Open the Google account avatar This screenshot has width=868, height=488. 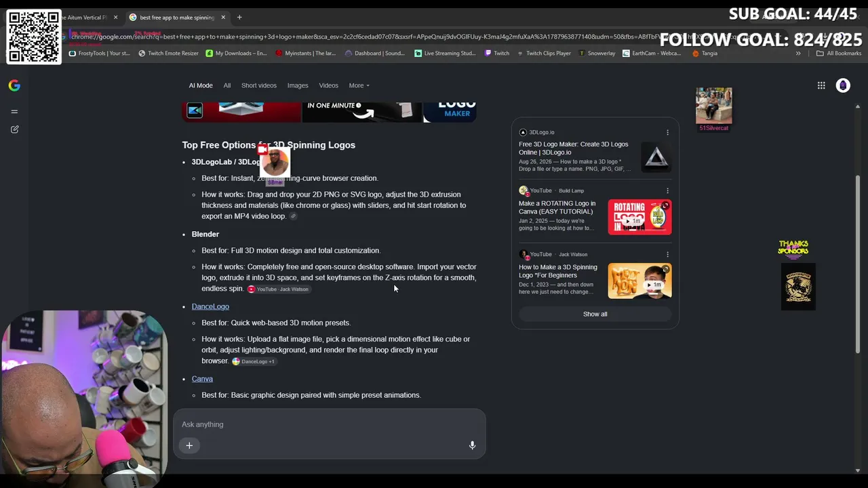[x=843, y=85]
